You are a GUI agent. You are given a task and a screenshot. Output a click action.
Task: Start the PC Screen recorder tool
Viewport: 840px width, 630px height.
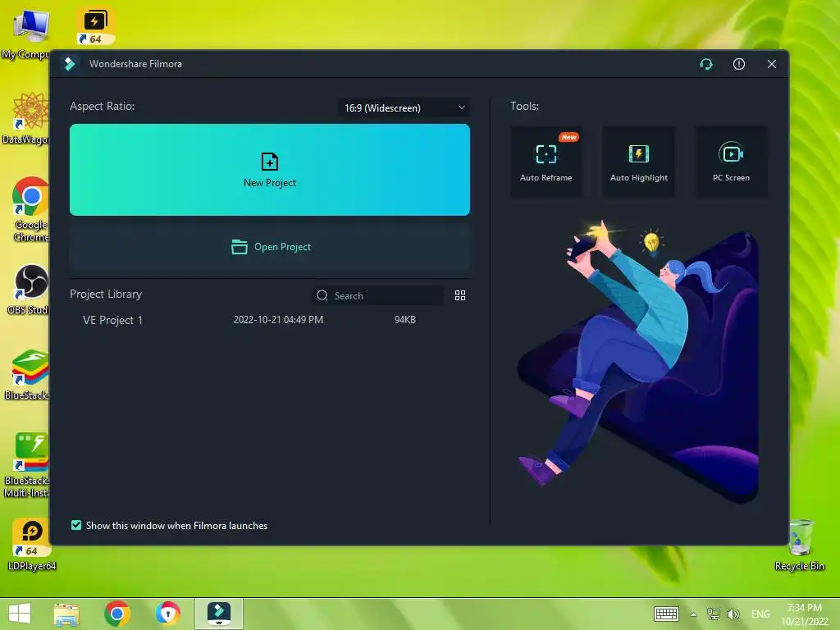pos(731,162)
